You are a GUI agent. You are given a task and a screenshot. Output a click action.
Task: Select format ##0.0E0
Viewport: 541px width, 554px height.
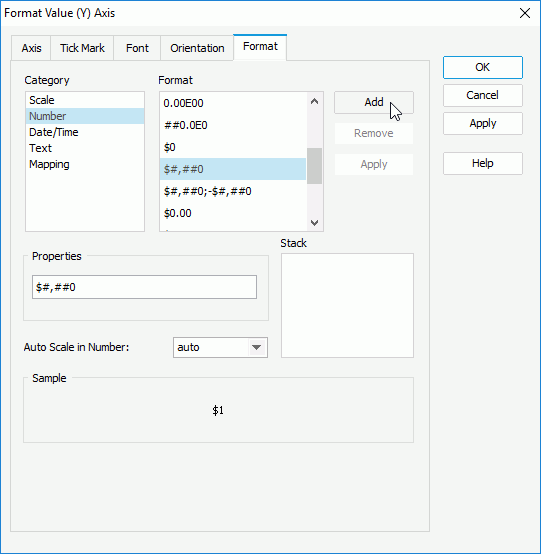point(233,125)
